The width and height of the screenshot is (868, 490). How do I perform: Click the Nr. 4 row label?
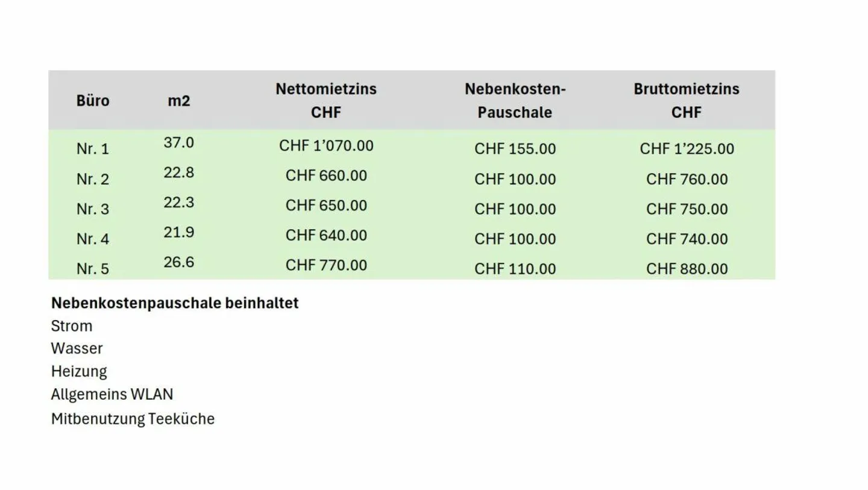93,239
